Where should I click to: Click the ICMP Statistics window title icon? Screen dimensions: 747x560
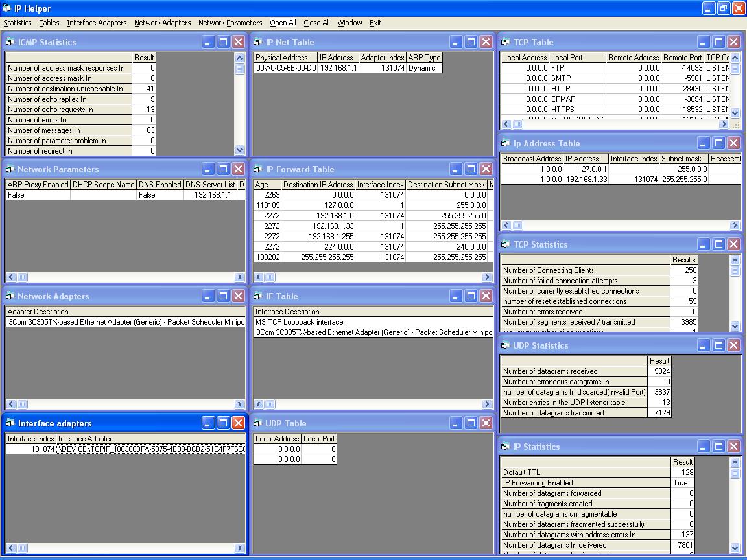10,42
